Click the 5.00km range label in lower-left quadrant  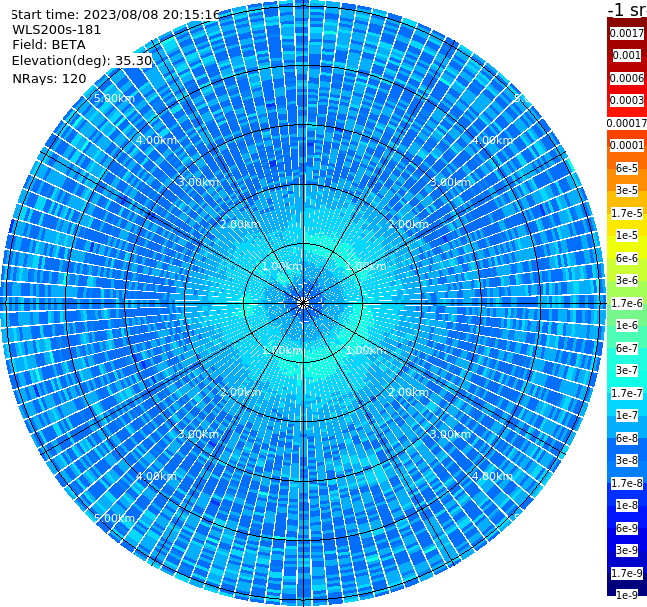[x=115, y=518]
